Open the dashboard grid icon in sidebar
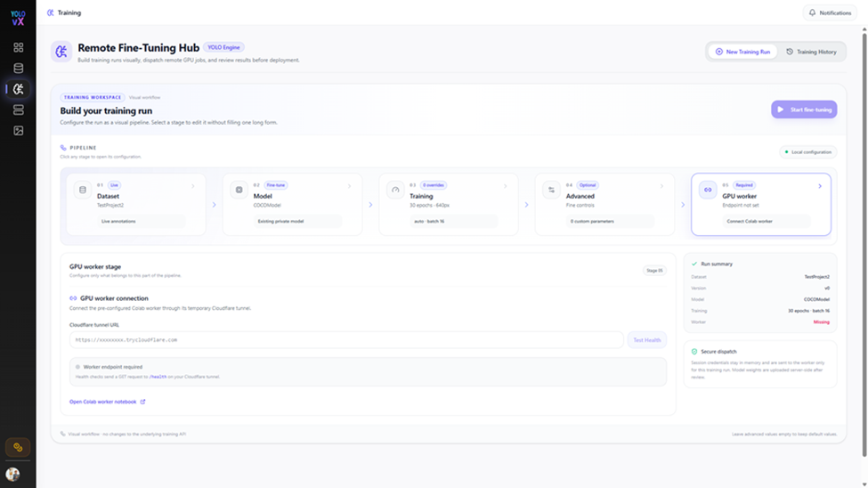Viewport: 868px width, 488px height. coord(19,47)
